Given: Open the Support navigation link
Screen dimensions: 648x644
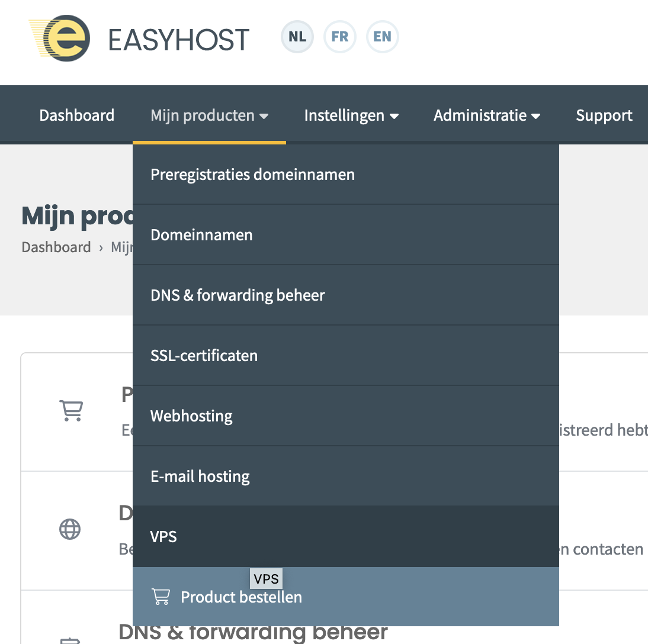Looking at the screenshot, I should (604, 115).
